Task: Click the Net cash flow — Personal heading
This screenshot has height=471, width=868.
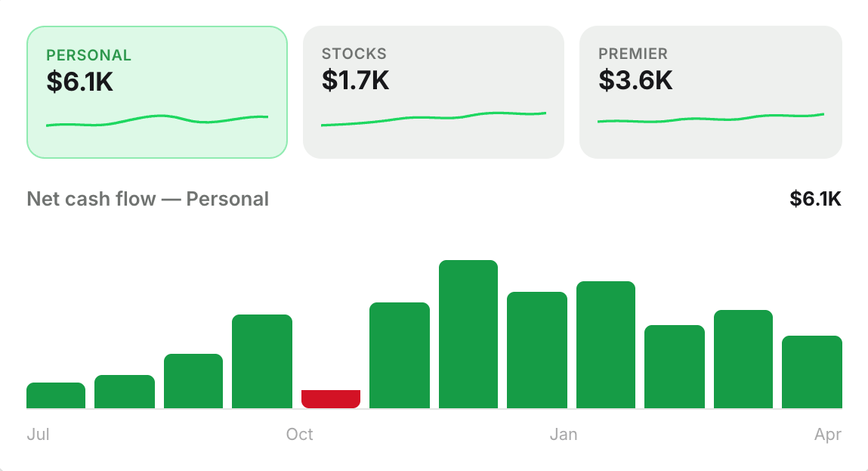Action: tap(148, 199)
